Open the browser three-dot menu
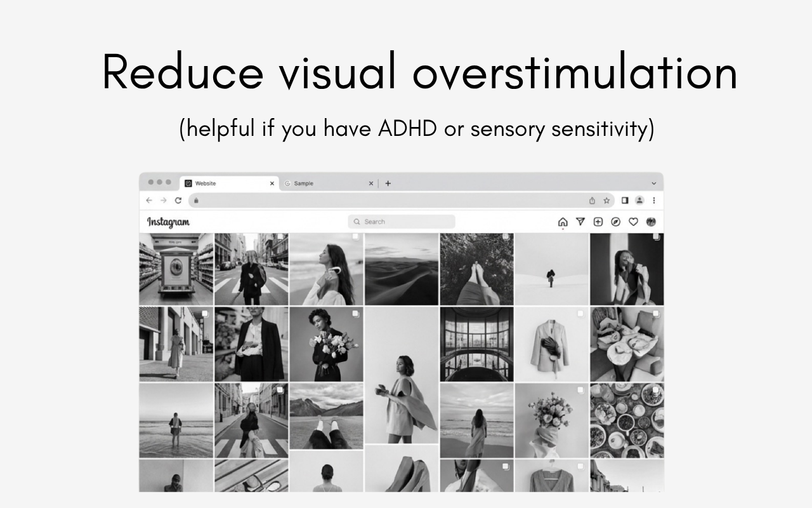Viewport: 812px width, 508px height. point(654,201)
